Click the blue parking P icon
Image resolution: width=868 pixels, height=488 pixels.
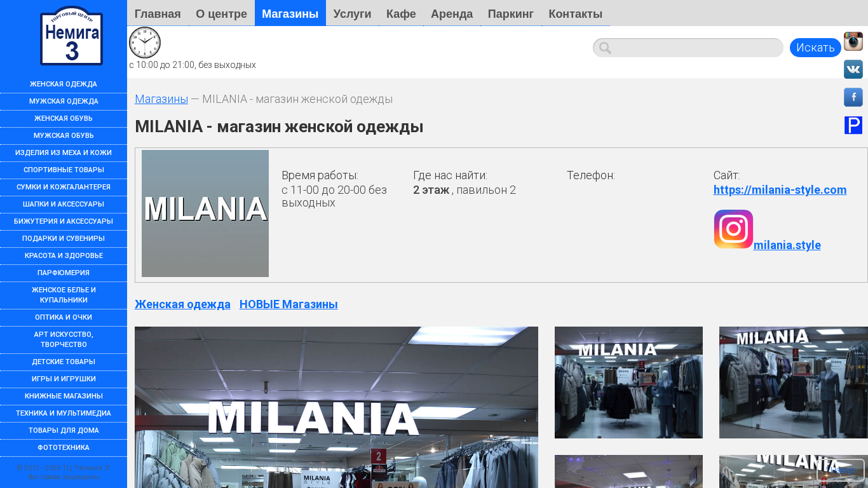point(853,125)
